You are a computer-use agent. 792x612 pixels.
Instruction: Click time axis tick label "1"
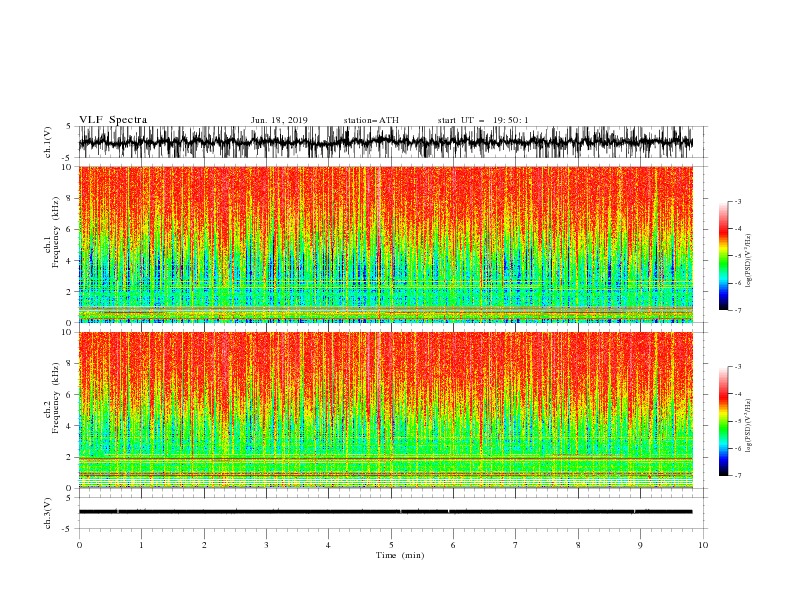point(141,545)
